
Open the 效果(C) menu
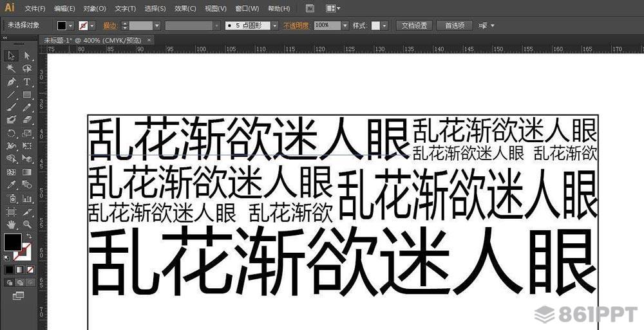tap(185, 8)
